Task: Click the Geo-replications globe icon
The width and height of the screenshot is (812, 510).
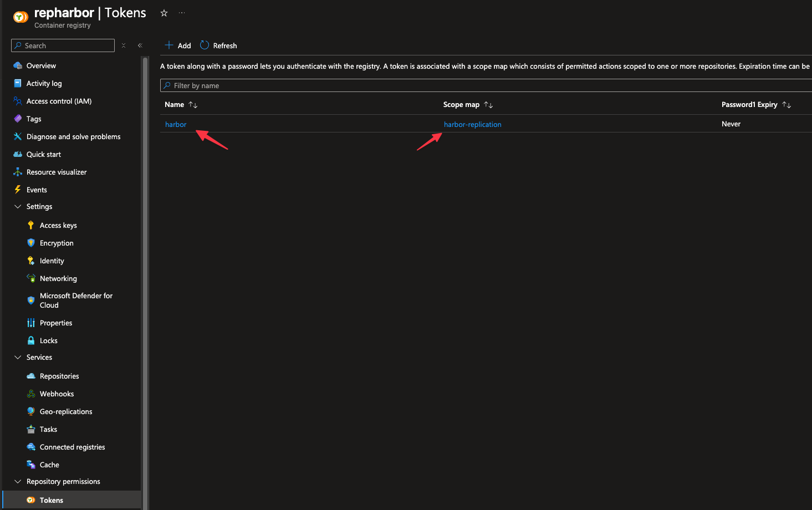Action: tap(31, 411)
